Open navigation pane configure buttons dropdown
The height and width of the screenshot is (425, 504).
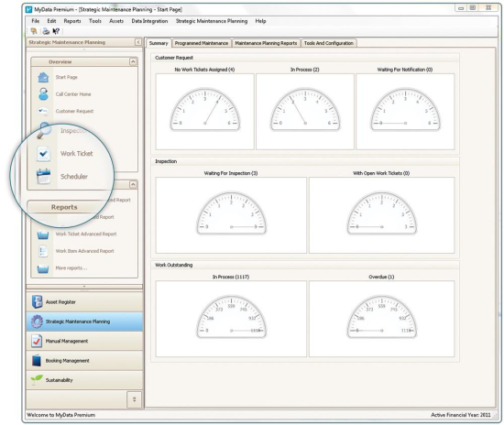coord(135,399)
